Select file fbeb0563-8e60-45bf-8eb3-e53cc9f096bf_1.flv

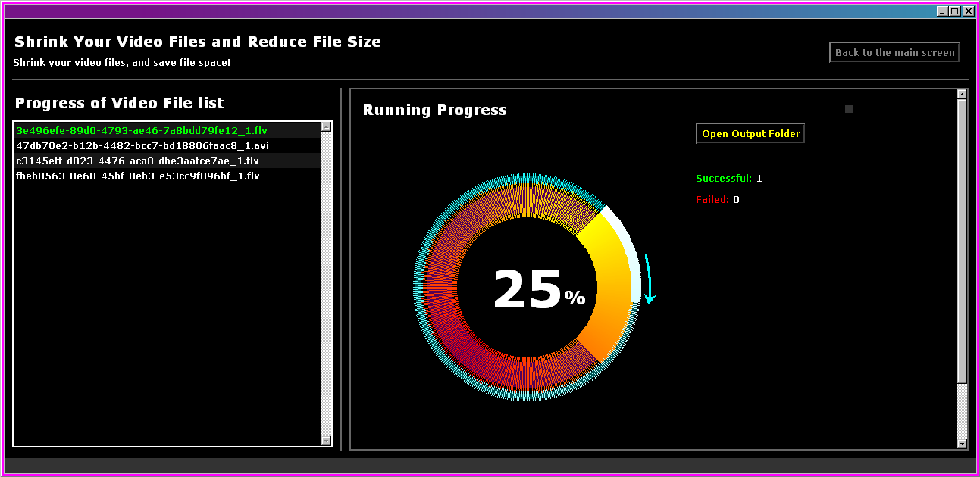click(x=167, y=176)
